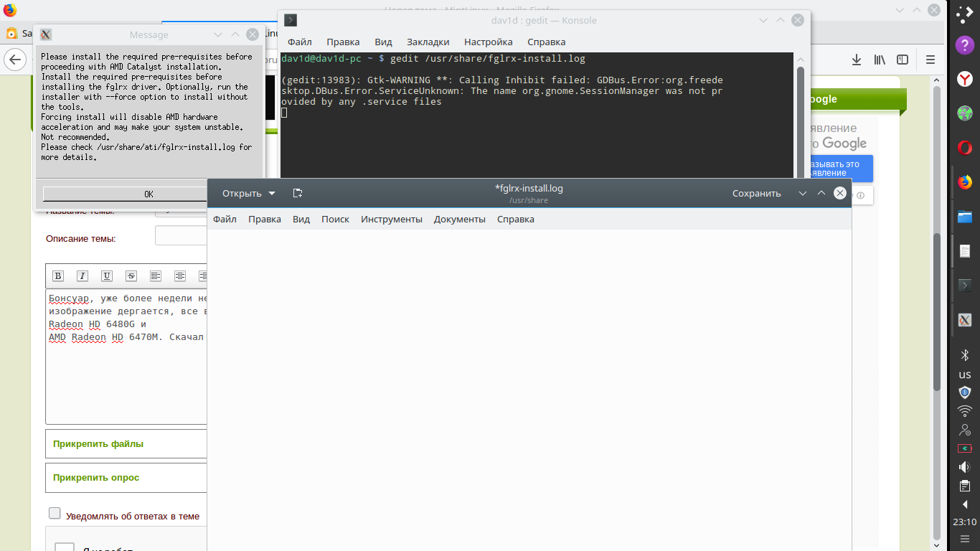Apply underline formatting in the forum editor

107,276
